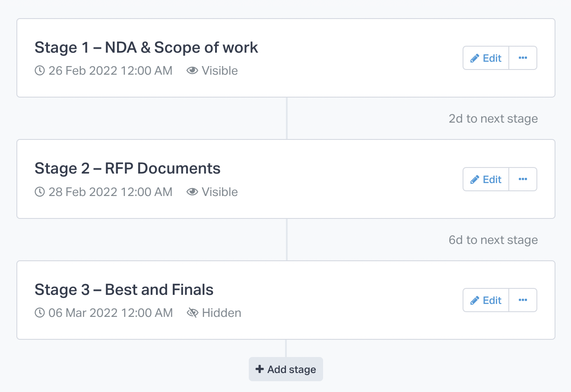Open the more options menu for Stage 1
Screen dimensions: 571x392
point(523,58)
